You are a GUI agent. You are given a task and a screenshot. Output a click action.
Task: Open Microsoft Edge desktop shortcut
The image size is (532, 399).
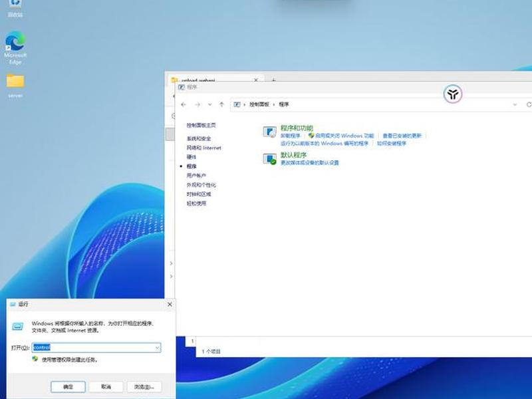[x=15, y=47]
